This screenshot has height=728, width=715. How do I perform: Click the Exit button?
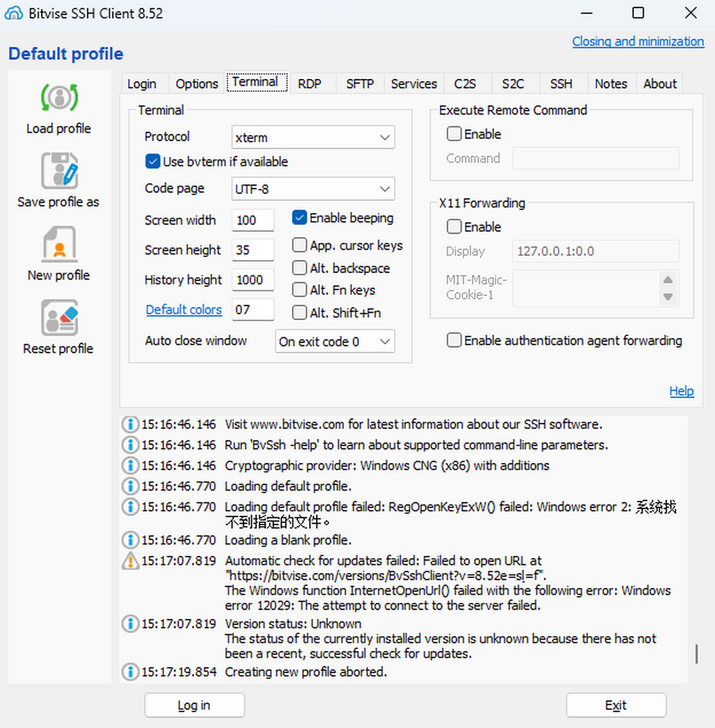pyautogui.click(x=616, y=705)
